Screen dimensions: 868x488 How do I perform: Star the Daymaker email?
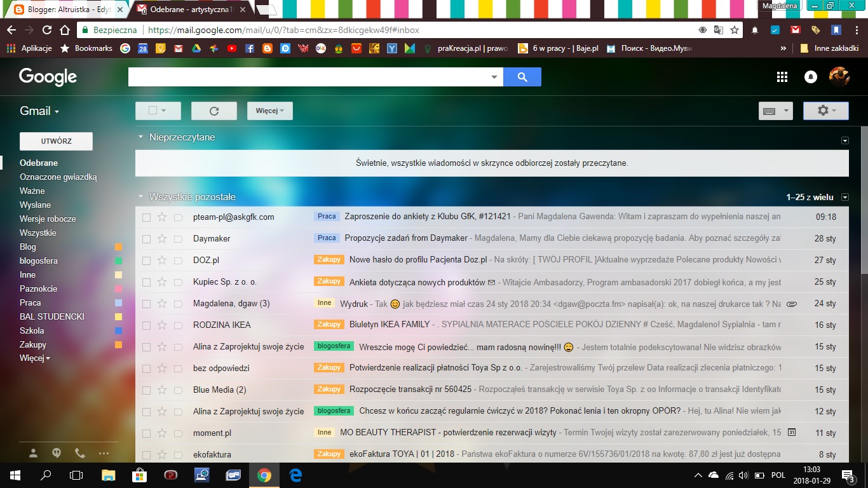162,238
